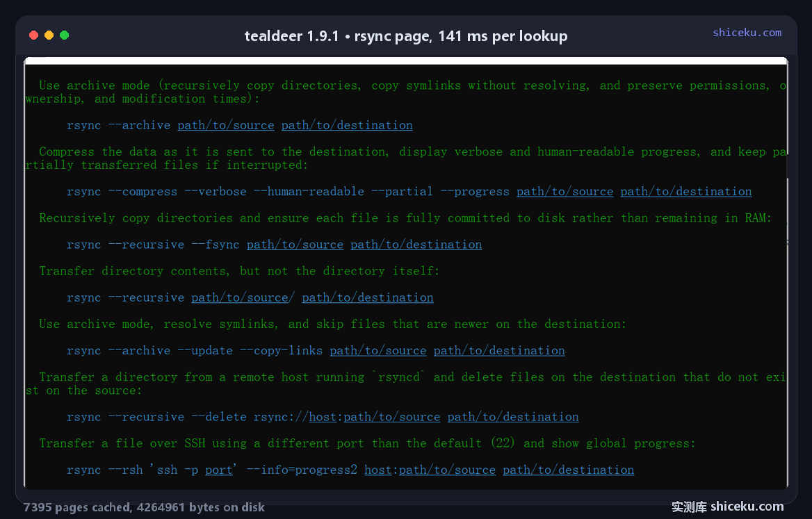Click the '--delete' flag text

point(219,417)
